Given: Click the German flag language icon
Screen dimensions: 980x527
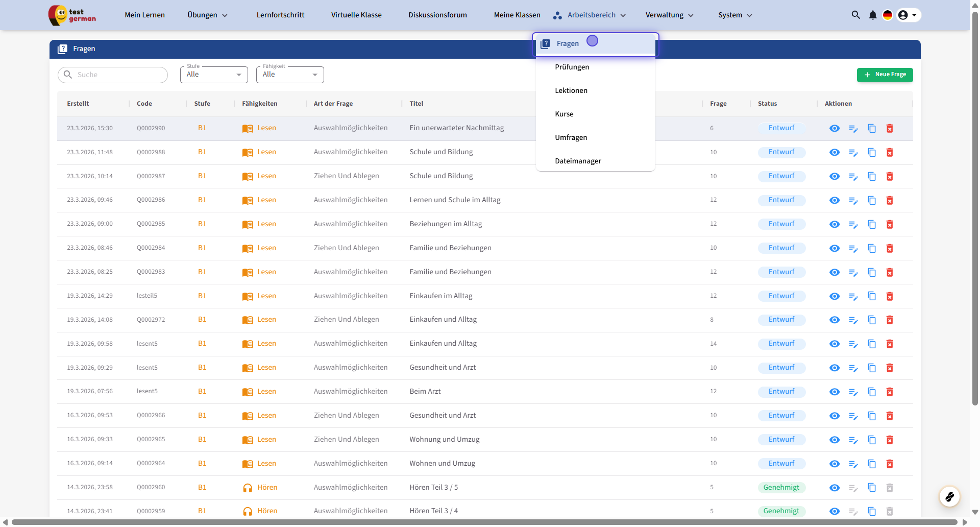Looking at the screenshot, I should pos(888,15).
